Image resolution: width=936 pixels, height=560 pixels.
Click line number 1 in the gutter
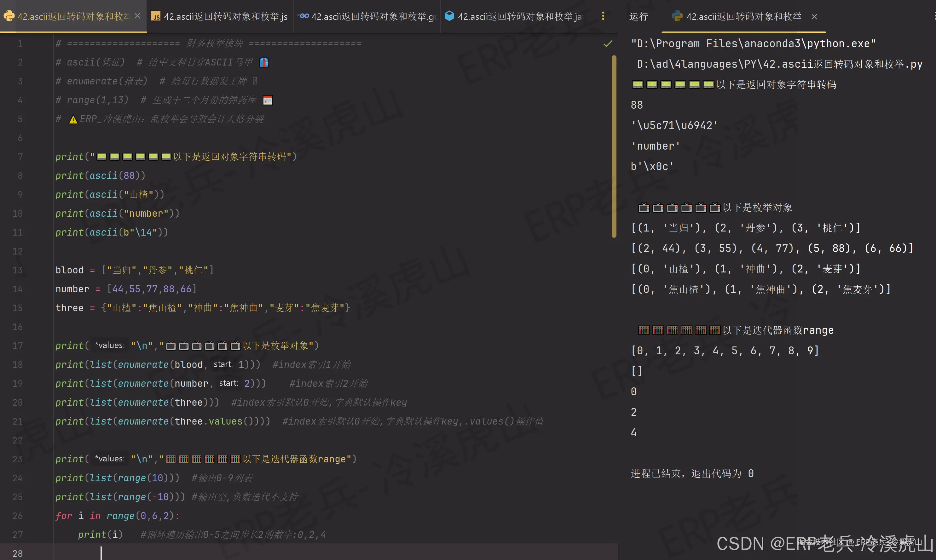[20, 44]
